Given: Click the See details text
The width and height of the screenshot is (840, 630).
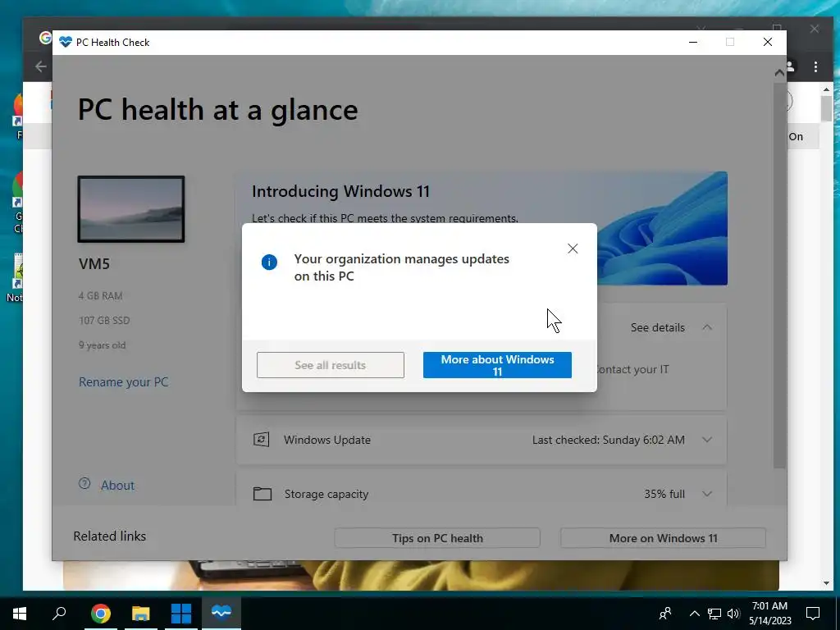Looking at the screenshot, I should (657, 327).
